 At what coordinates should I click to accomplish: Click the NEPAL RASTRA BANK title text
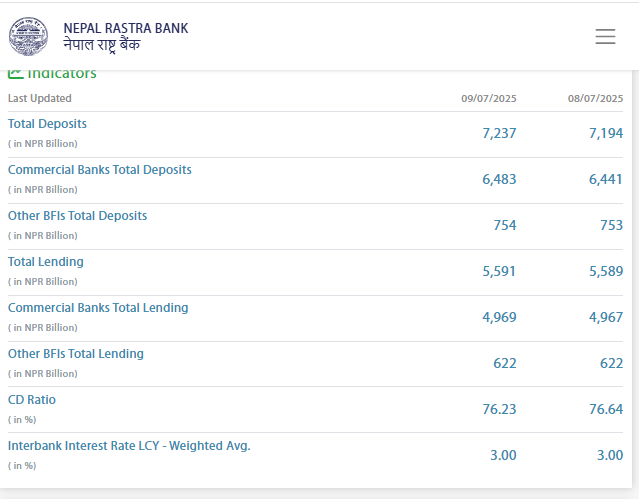point(125,28)
